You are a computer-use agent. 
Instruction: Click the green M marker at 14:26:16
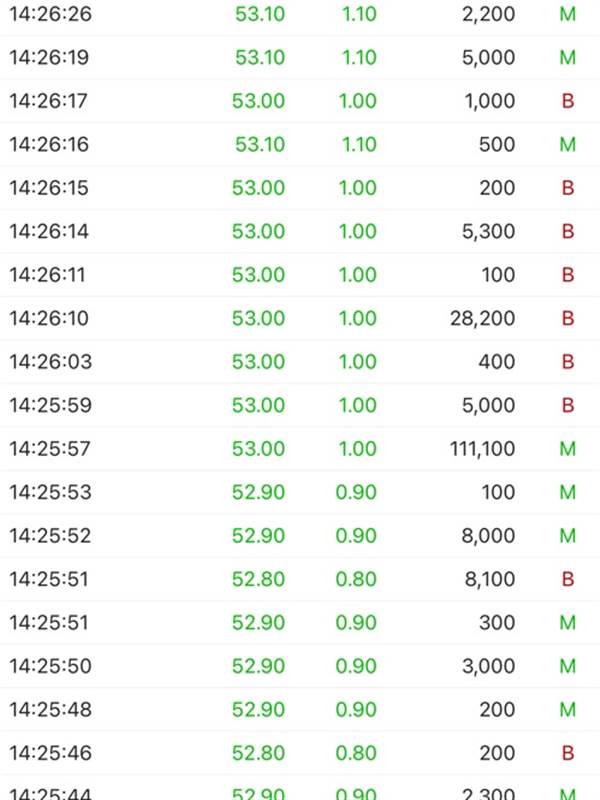567,145
